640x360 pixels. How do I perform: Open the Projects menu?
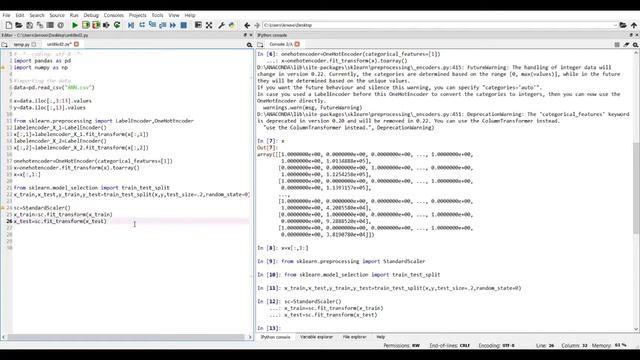point(138,15)
